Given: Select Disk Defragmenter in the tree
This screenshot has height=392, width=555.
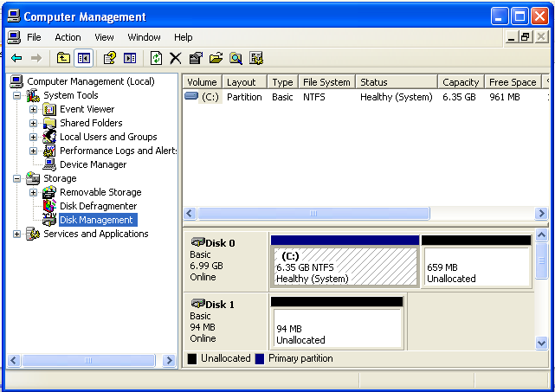Looking at the screenshot, I should coord(98,206).
